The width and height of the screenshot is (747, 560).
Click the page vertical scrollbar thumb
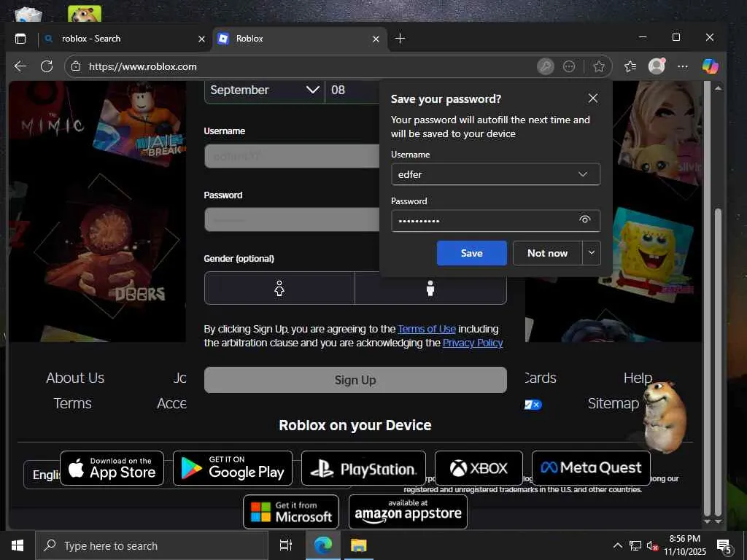click(719, 362)
